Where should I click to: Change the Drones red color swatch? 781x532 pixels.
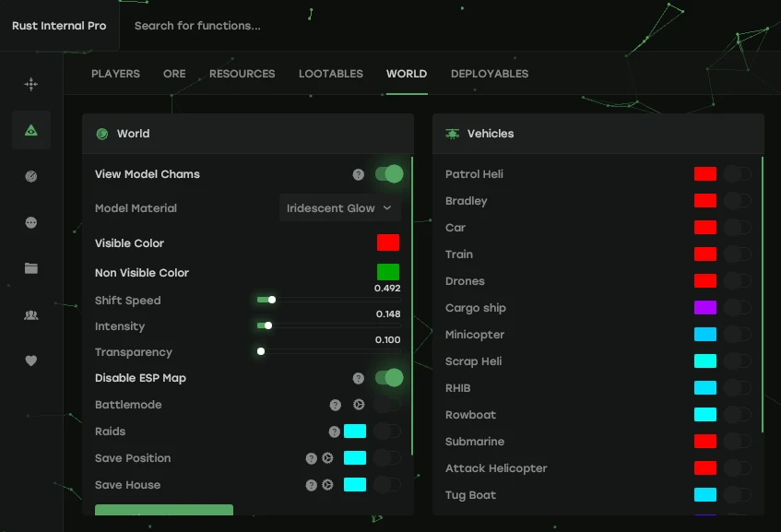point(705,281)
